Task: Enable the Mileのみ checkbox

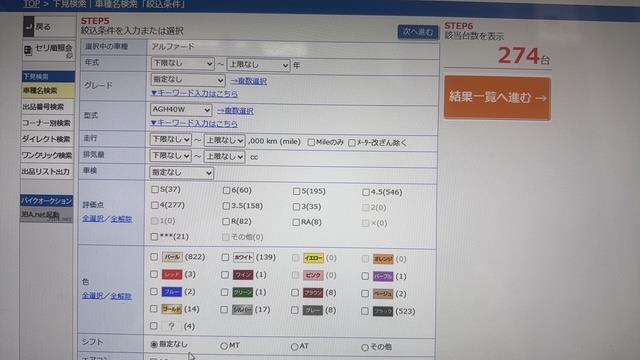Action: point(311,142)
